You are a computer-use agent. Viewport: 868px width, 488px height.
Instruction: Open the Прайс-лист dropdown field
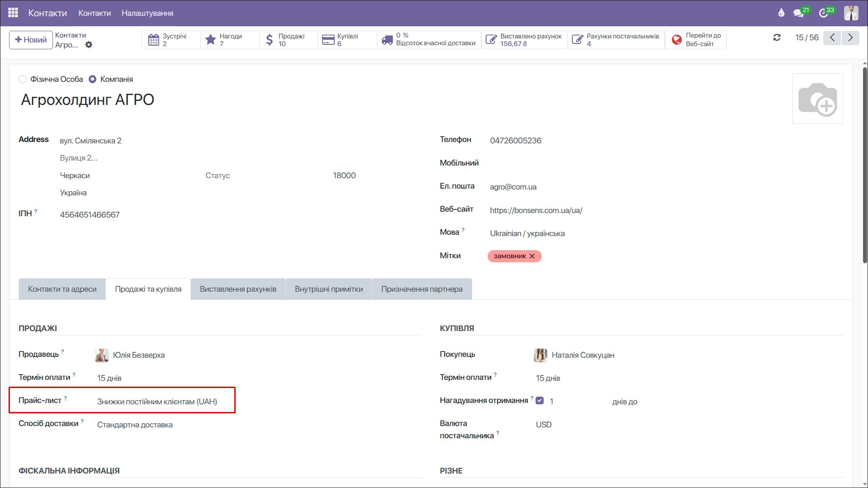157,402
